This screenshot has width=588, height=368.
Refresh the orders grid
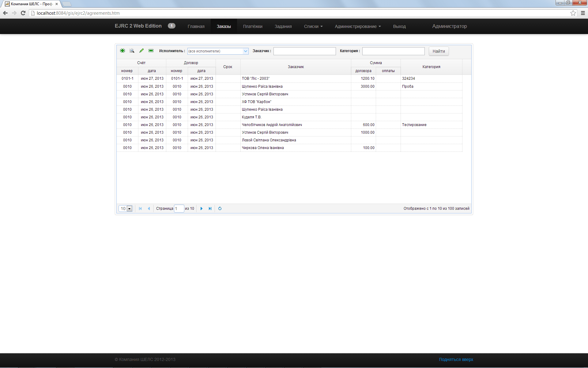click(x=220, y=209)
